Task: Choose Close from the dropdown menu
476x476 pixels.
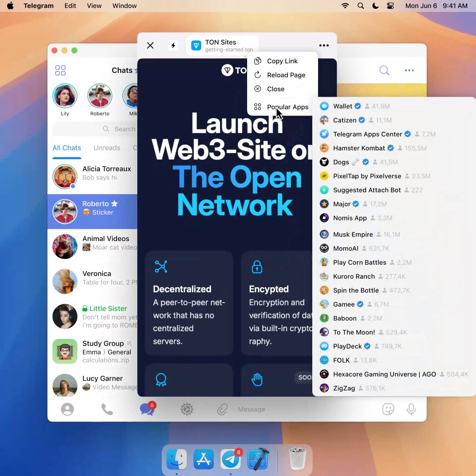Action: pyautogui.click(x=282, y=89)
